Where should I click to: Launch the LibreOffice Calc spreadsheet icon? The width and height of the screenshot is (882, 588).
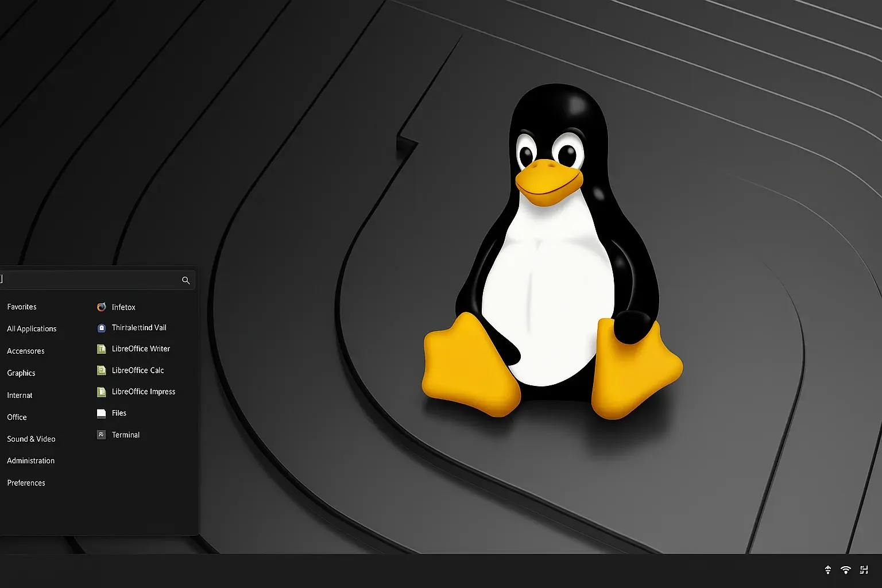[102, 370]
